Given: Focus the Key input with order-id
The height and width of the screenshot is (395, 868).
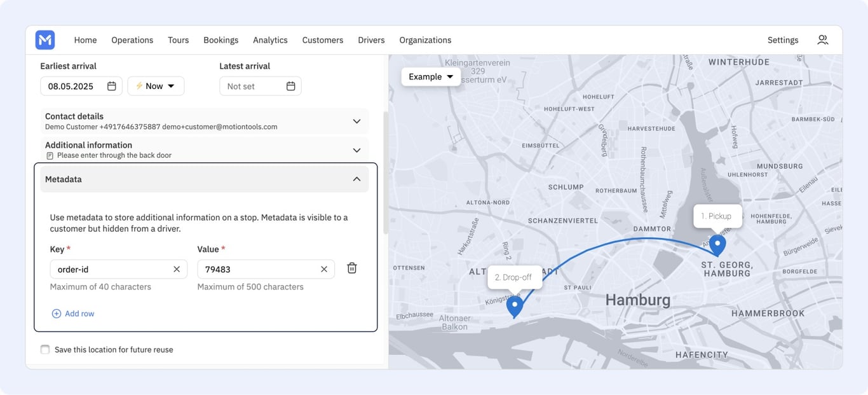Looking at the screenshot, I should (x=119, y=269).
